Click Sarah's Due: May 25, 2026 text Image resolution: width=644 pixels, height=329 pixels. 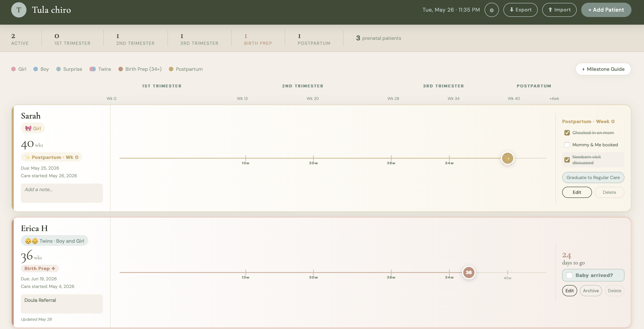[40, 168]
